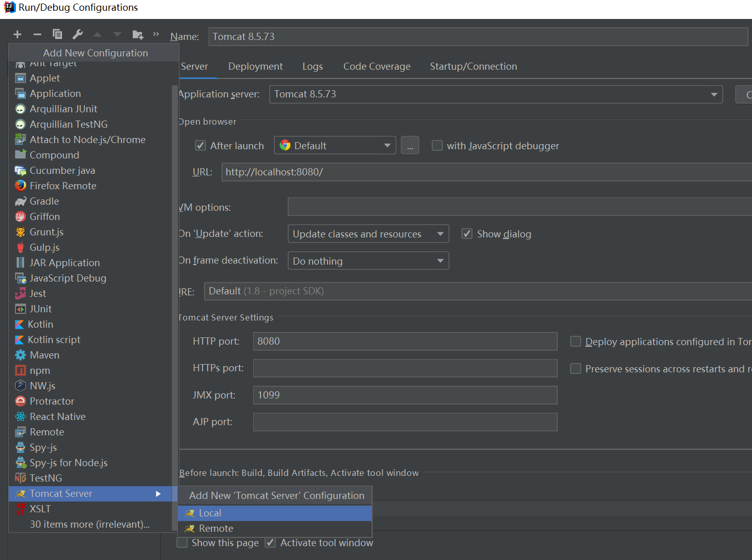This screenshot has height=560, width=752.
Task: Click the plus Add New Configuration icon
Action: pyautogui.click(x=17, y=34)
